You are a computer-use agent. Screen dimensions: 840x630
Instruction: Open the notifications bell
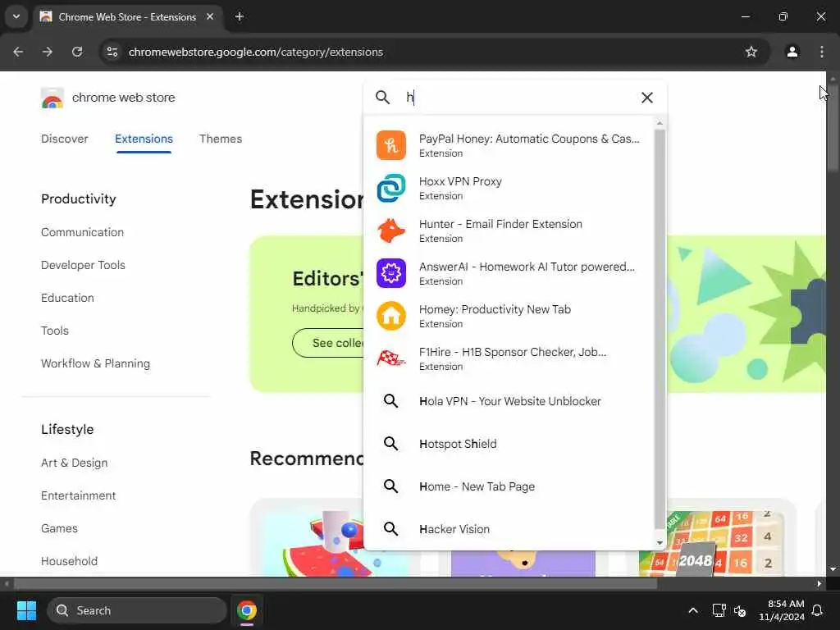click(817, 610)
